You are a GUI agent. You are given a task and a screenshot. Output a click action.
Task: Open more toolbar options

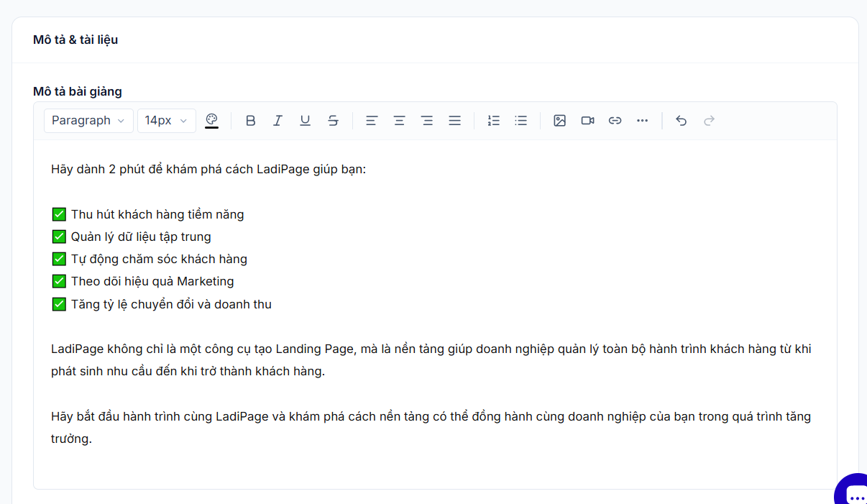pos(643,121)
